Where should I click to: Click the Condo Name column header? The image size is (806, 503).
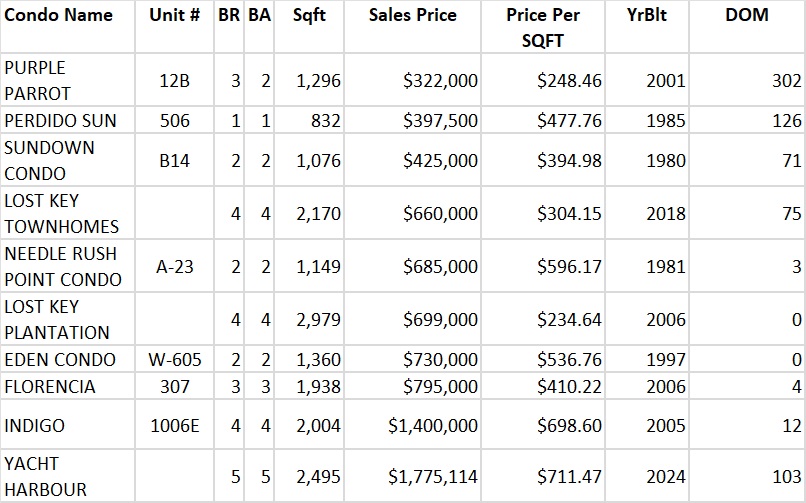pyautogui.click(x=58, y=16)
